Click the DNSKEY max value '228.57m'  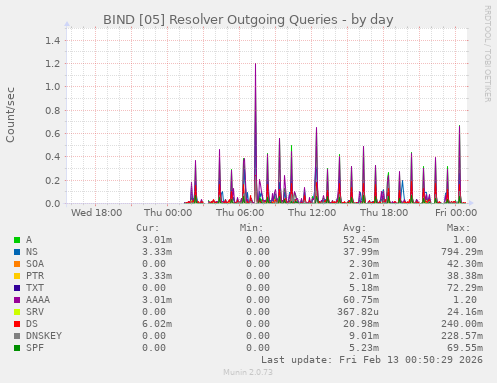[x=462, y=336]
